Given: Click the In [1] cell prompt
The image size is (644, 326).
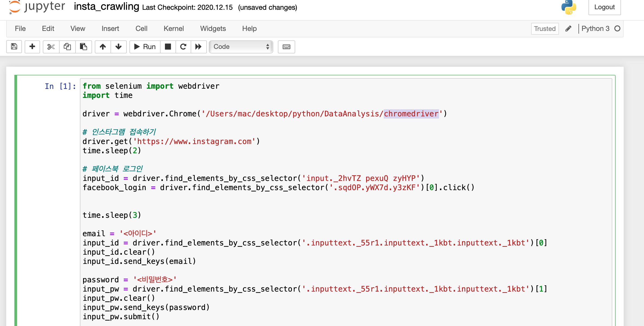Looking at the screenshot, I should pos(60,86).
